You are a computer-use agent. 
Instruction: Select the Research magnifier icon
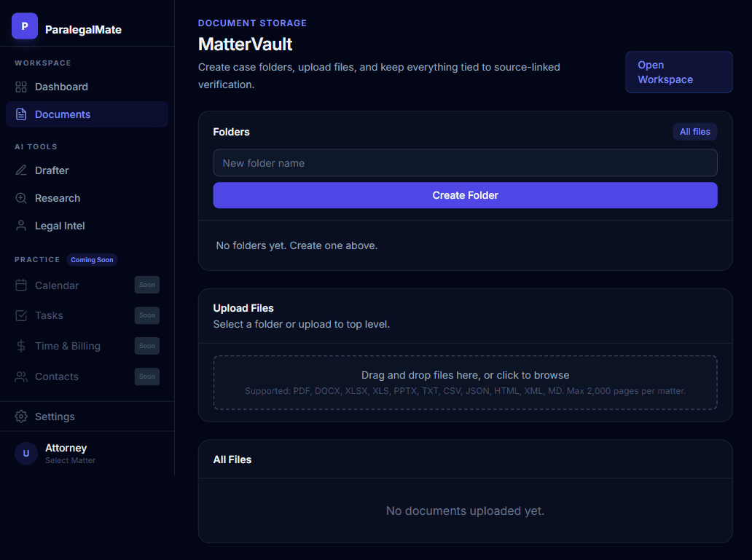pos(22,197)
